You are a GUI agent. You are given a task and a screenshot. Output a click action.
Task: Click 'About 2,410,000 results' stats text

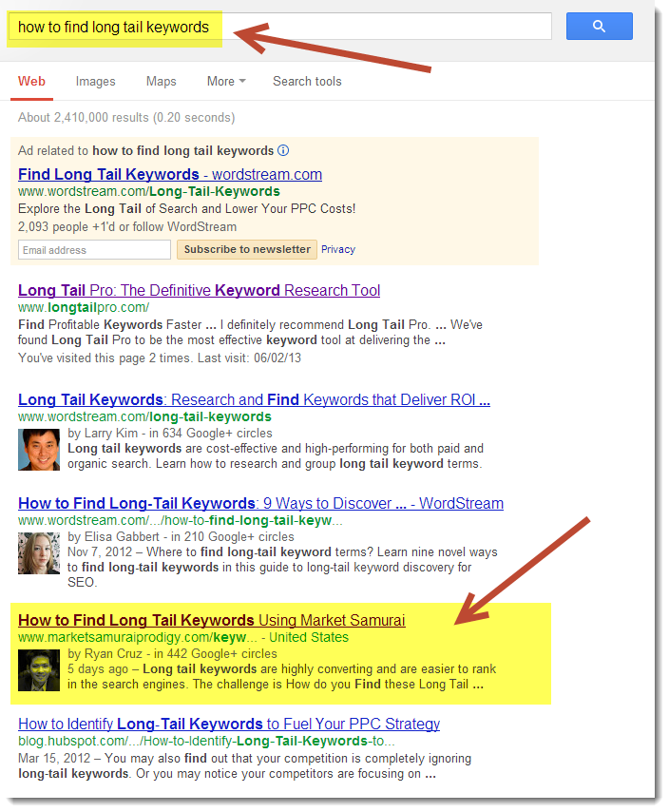(126, 118)
